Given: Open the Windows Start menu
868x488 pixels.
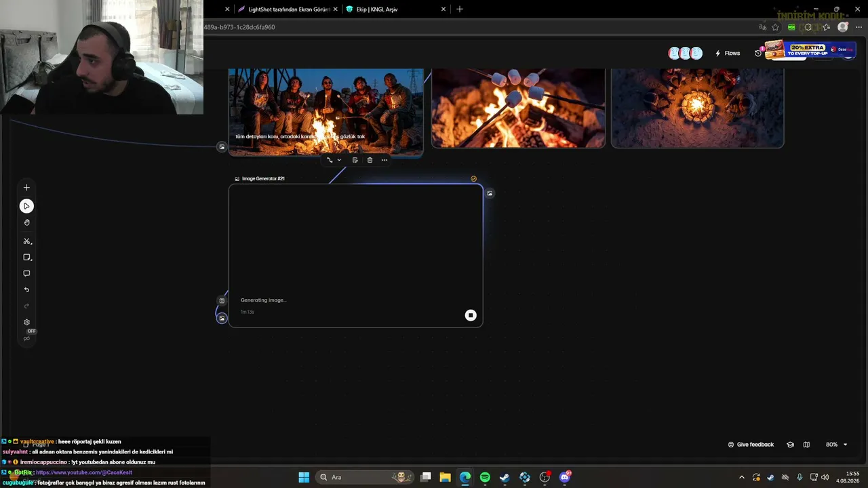Looking at the screenshot, I should pos(304,477).
